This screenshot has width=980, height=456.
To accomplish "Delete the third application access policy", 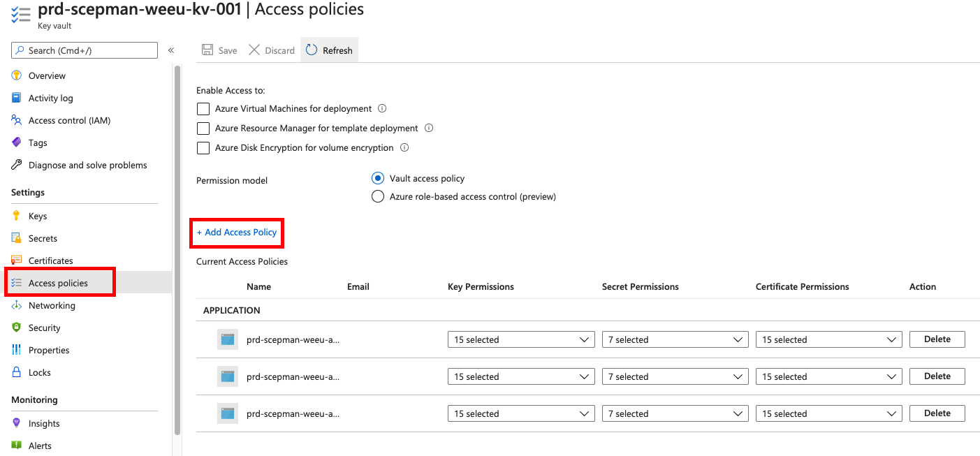I will 937,413.
